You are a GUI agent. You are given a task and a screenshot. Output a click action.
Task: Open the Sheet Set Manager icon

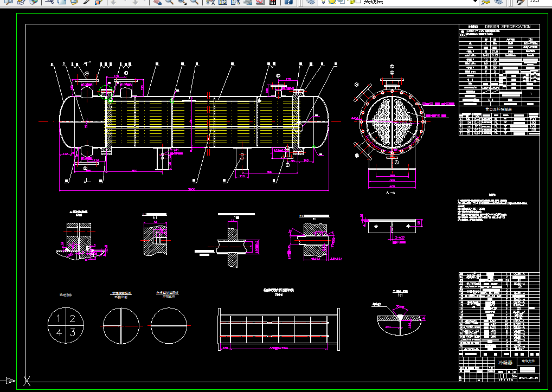247,2
